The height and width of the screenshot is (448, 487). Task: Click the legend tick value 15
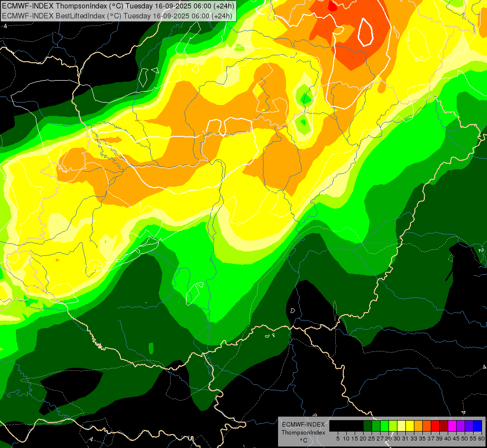click(x=355, y=439)
